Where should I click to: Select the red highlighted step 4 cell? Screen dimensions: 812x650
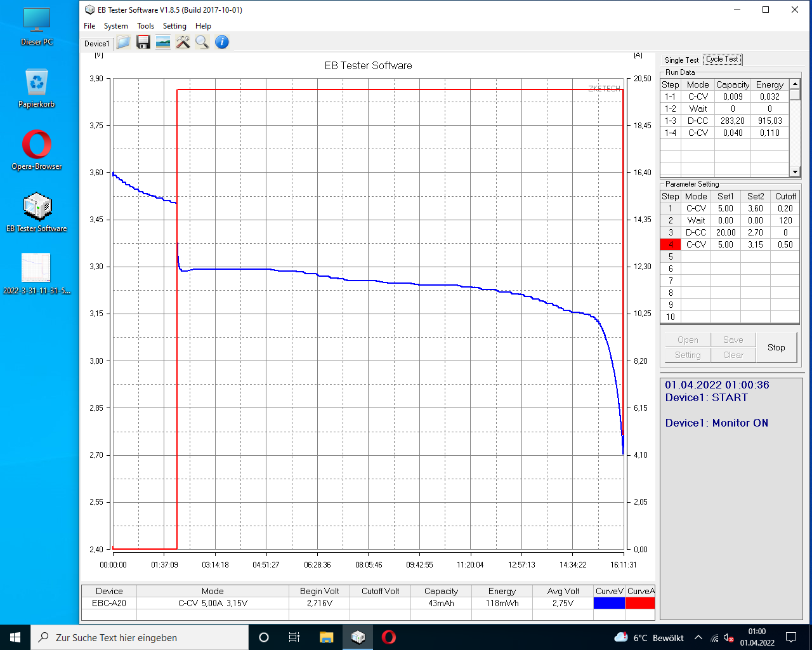(x=671, y=244)
